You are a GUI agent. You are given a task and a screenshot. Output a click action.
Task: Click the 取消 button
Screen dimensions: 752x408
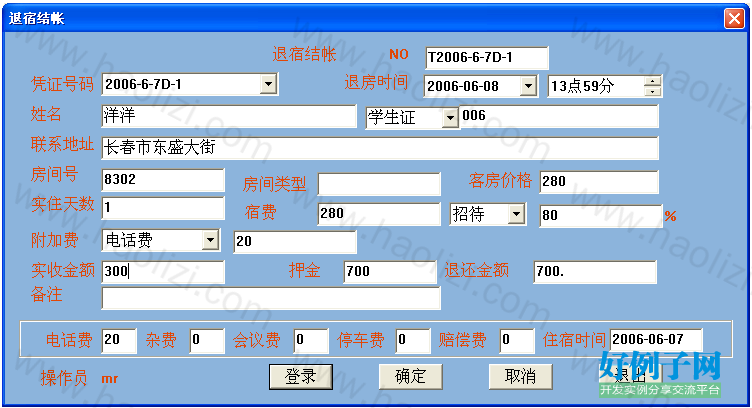(520, 376)
